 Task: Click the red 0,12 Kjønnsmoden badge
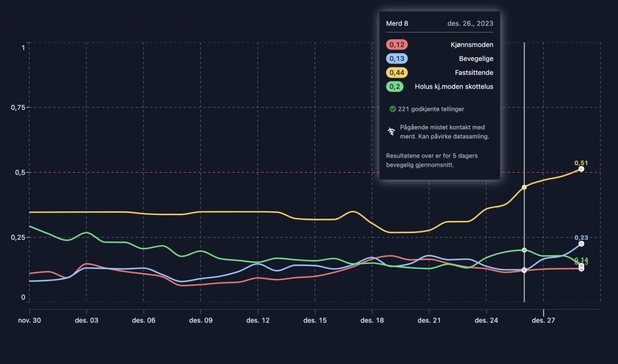397,45
